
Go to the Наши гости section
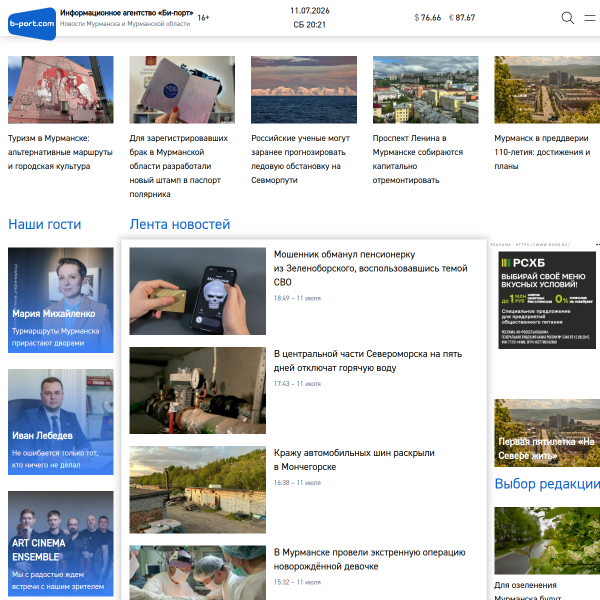45,224
